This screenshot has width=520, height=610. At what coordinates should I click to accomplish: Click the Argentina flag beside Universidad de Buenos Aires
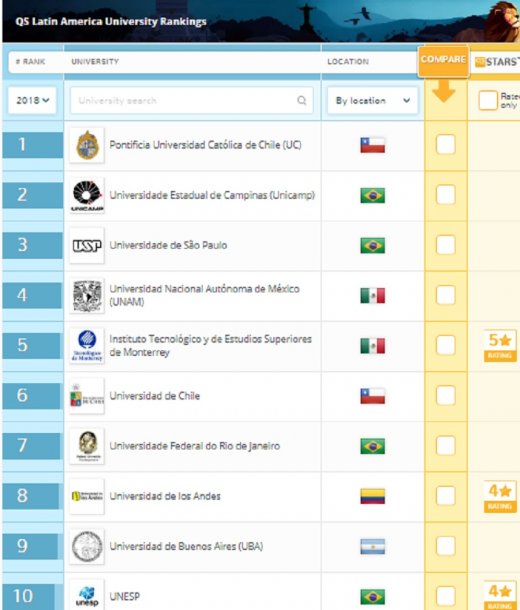click(x=373, y=546)
